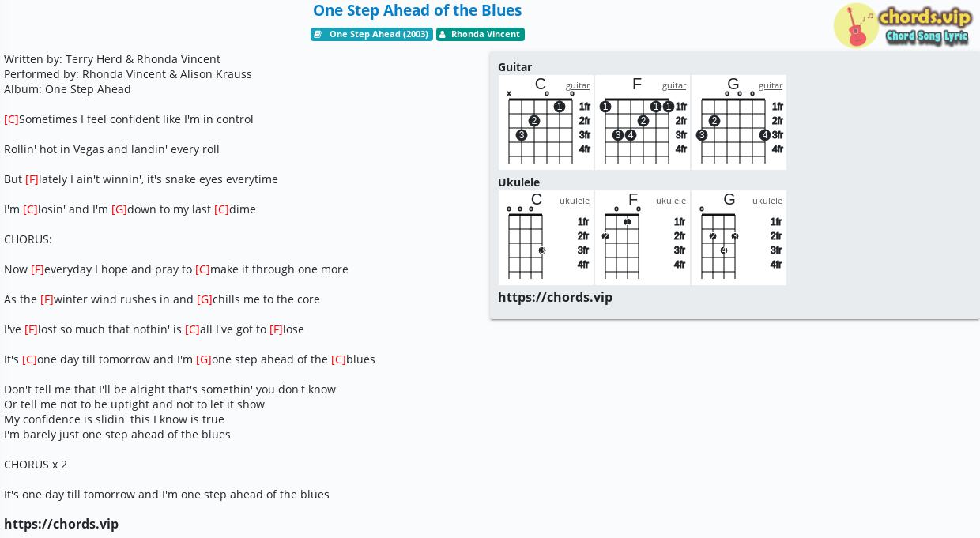Click the [F] chord before 'lately I ain't winnin'
This screenshot has width=980, height=538.
32,179
